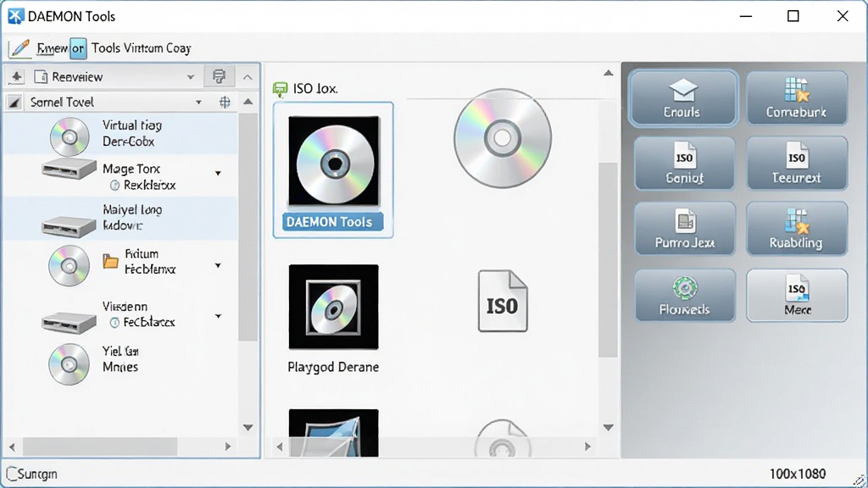
Task: Expand the Fidtum dropdown arrow
Action: (x=218, y=265)
